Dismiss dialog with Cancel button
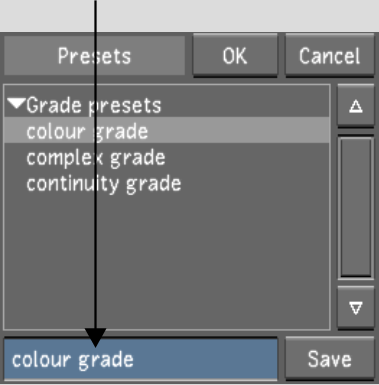Image resolution: width=379 pixels, height=385 pixels. tap(329, 55)
